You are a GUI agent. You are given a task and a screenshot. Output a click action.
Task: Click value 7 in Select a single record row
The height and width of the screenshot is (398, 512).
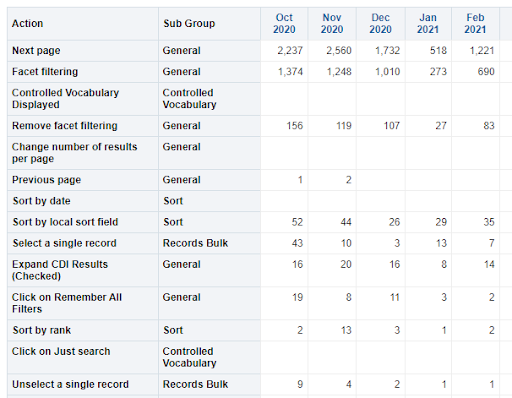[492, 243]
